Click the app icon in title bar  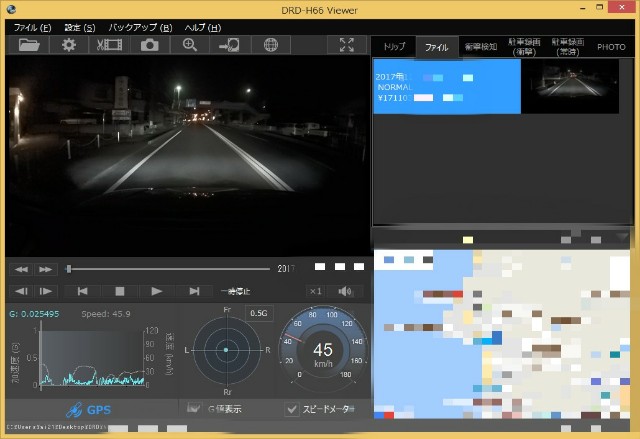click(x=11, y=9)
